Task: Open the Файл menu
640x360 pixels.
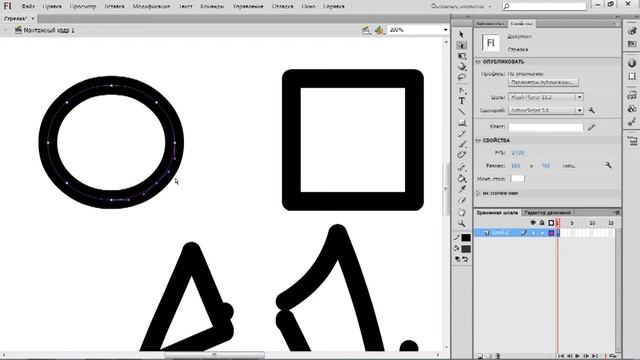Action: point(28,7)
